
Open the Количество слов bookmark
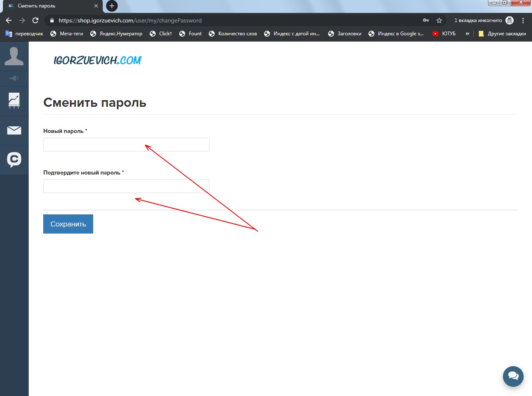(x=233, y=34)
